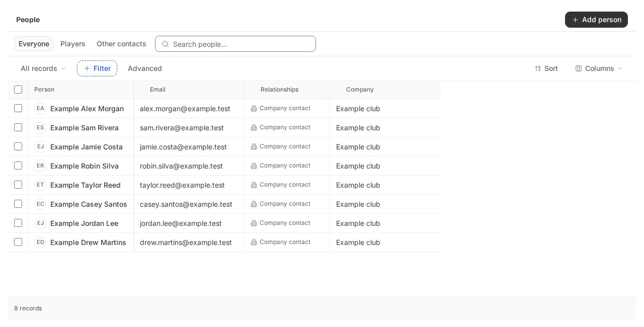Viewport: 644px width, 327px height.
Task: Click company contact icon in Taylor Reed row
Action: pyautogui.click(x=254, y=185)
